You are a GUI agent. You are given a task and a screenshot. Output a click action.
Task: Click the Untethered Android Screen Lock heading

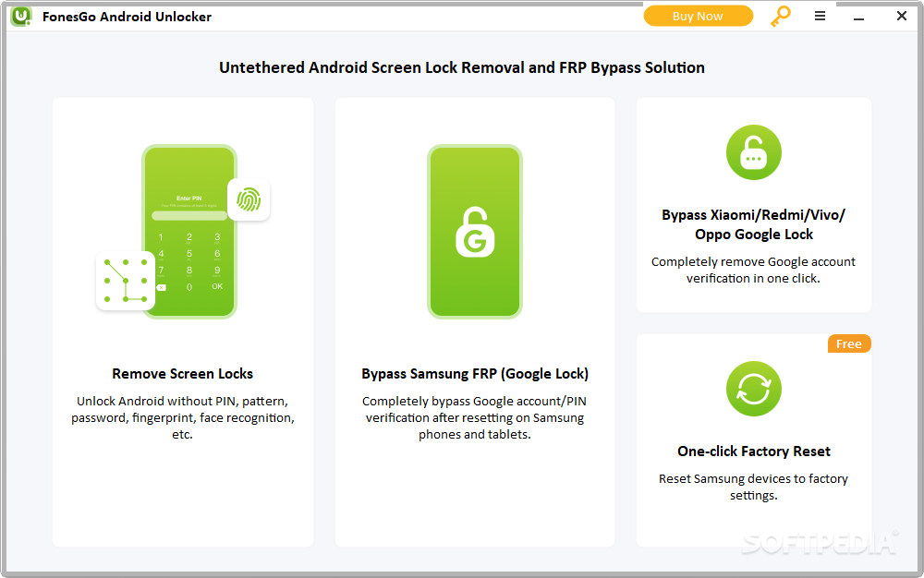[x=462, y=67]
